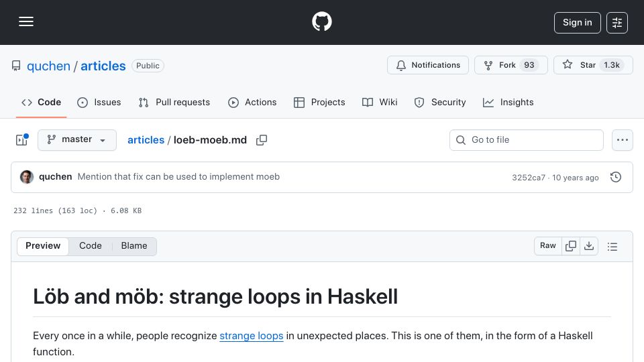Open commit hash 3252ca7
The width and height of the screenshot is (644, 362).
[529, 177]
